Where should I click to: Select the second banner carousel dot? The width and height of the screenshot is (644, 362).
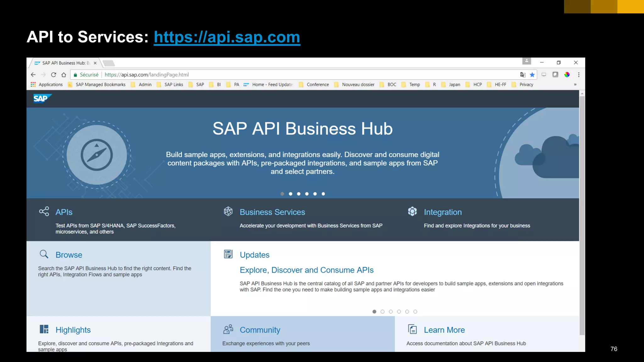coord(291,194)
